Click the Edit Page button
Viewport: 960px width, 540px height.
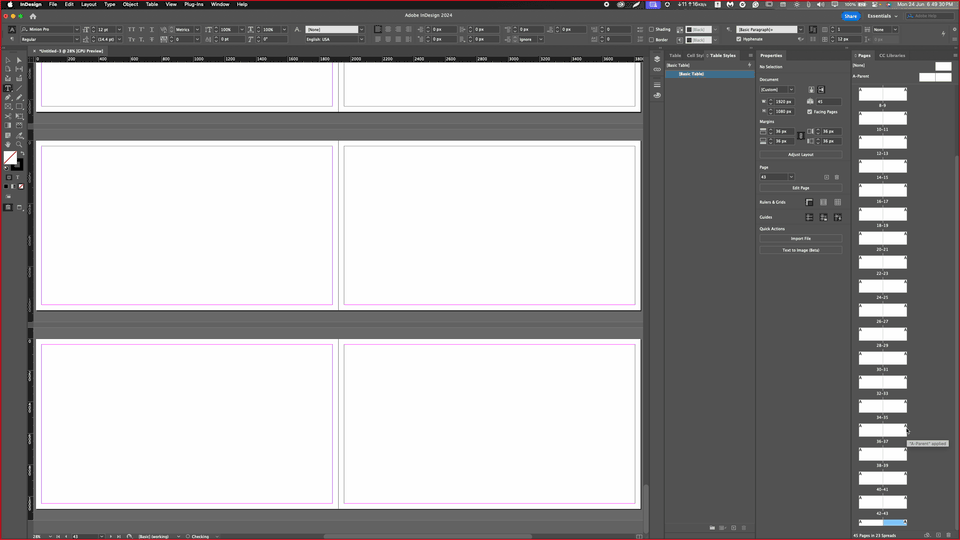click(x=801, y=188)
